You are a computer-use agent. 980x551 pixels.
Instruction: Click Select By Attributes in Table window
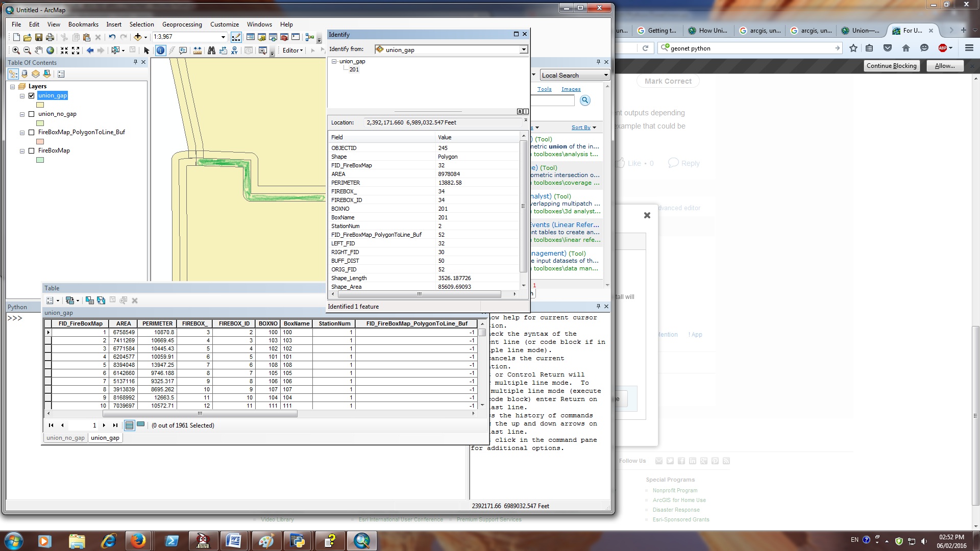coord(90,300)
